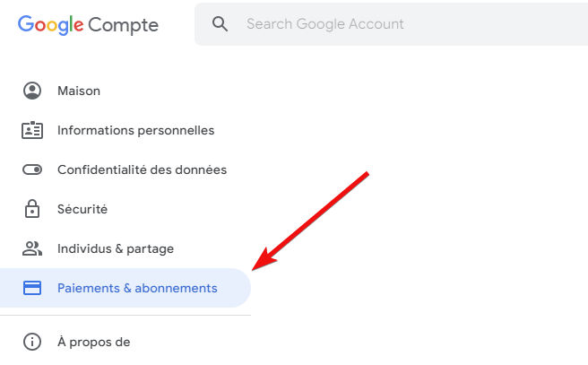Click the ID card icon for Informations personnelles

[x=32, y=130]
